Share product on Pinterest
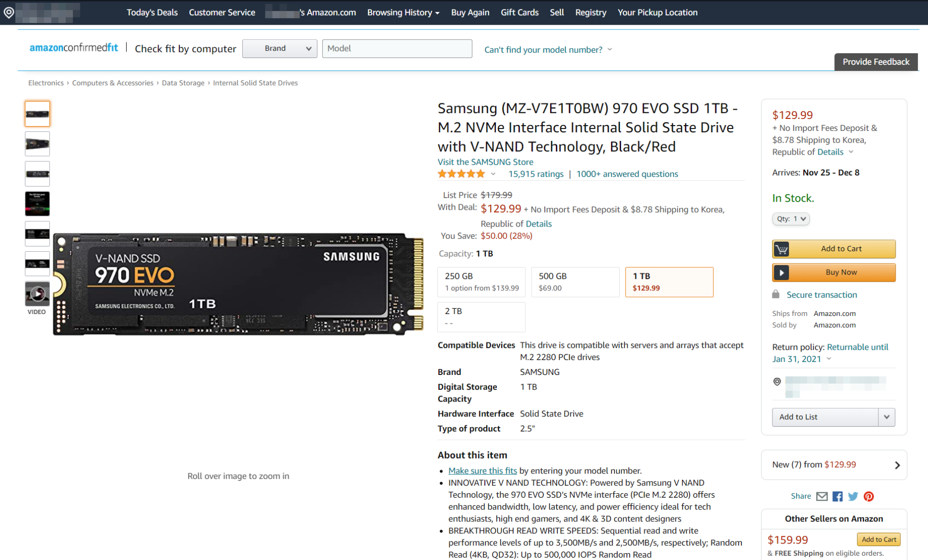Viewport: 928px width, 560px height. [x=869, y=496]
